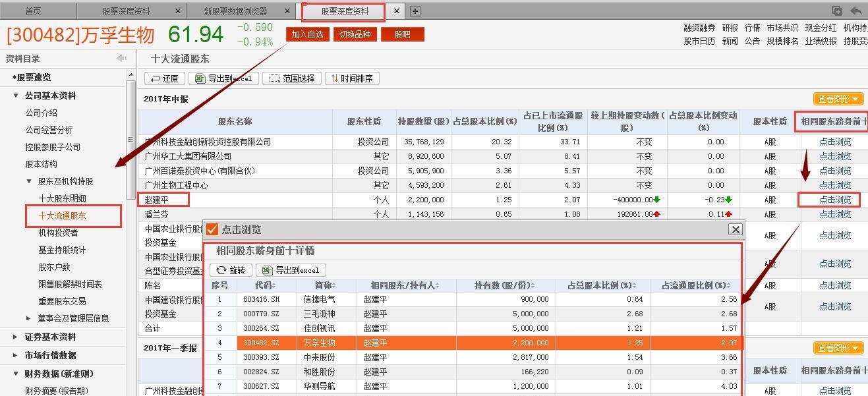Select 基金持股统计 in the sidebar tree
Viewport: 868px width, 396px height.
pyautogui.click(x=63, y=250)
